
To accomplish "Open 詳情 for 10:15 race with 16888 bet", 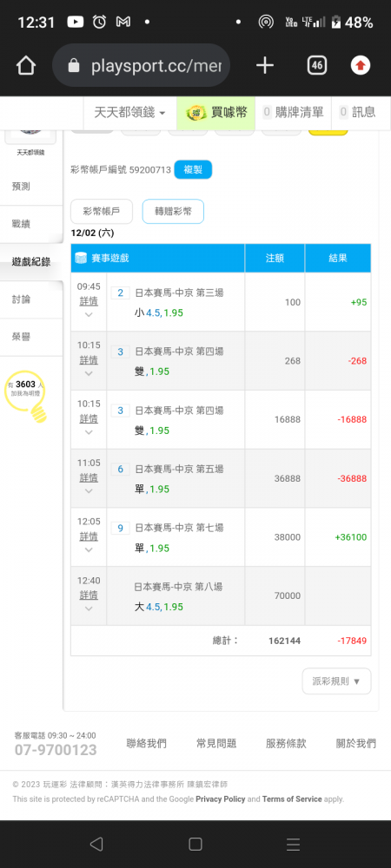I will click(89, 418).
